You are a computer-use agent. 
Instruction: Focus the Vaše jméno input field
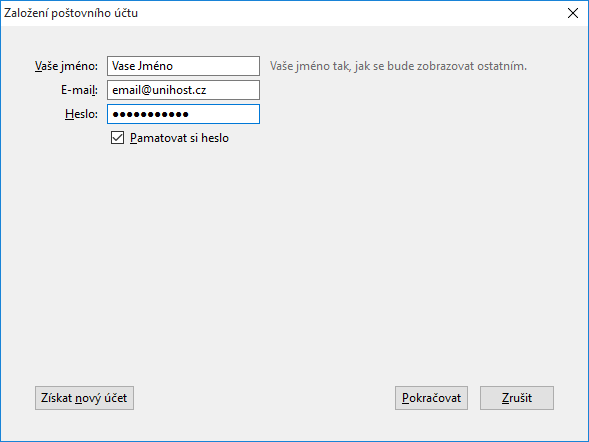[183, 66]
